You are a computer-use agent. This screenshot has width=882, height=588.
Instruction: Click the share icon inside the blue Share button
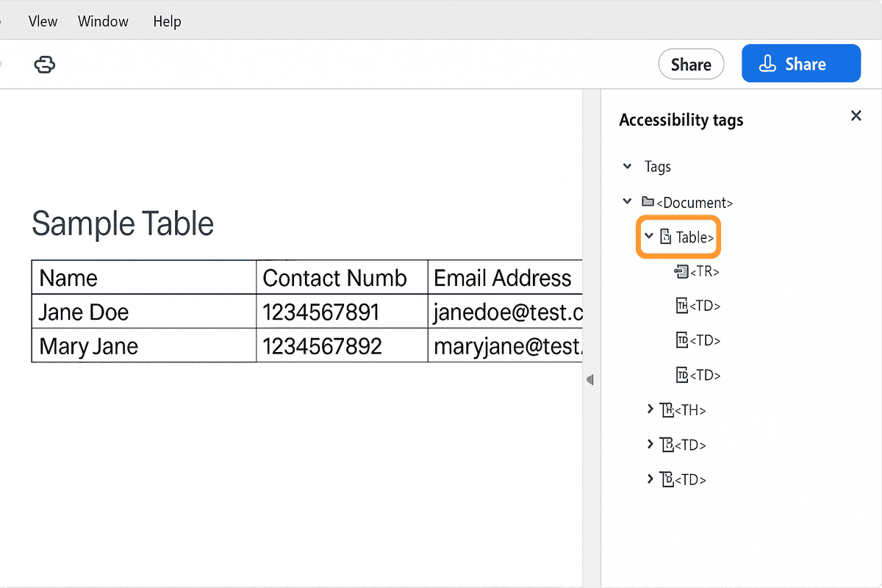tap(769, 63)
